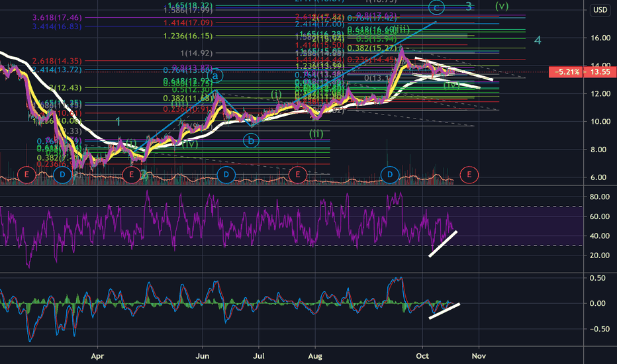Click the 16.00 price axis label
Viewport: 617px width, 364px height.
(600, 38)
